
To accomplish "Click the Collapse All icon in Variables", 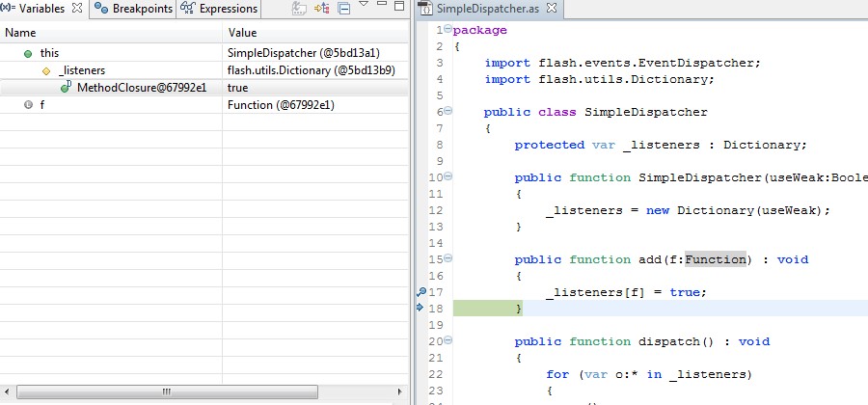I will [344, 9].
